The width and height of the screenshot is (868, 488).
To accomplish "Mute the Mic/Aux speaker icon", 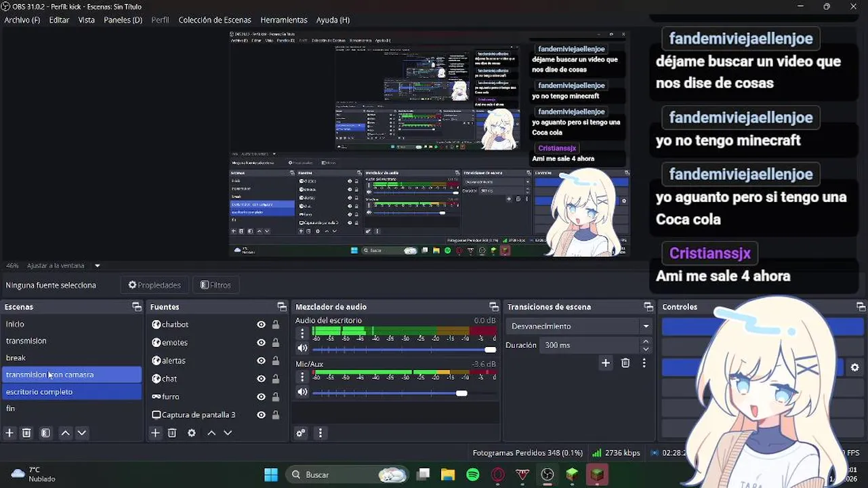I will [x=302, y=392].
